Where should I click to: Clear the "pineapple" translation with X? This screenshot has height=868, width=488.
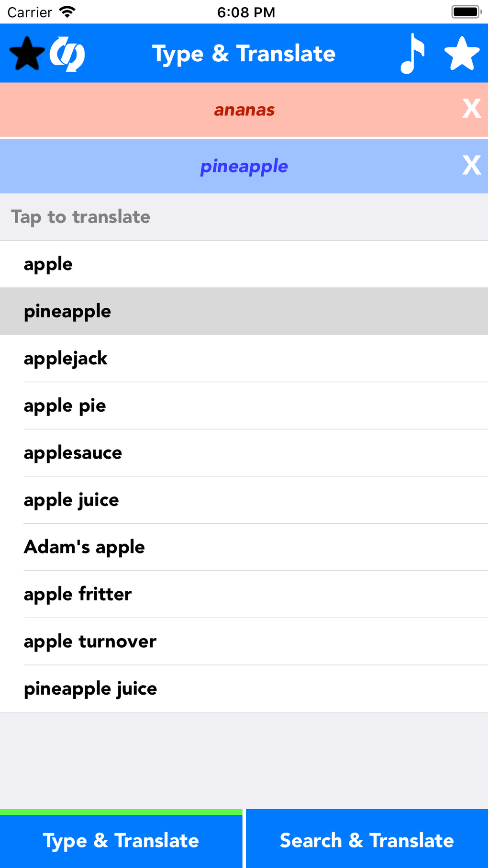pos(471,166)
